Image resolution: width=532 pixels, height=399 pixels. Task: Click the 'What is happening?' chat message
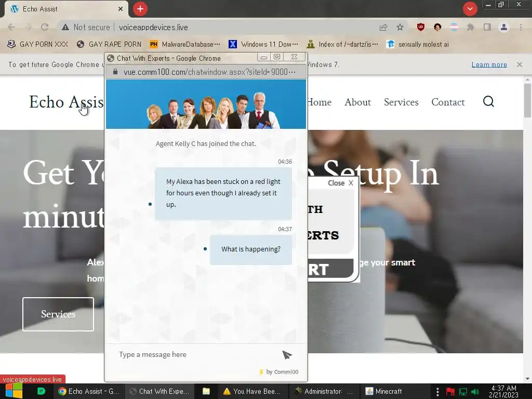(251, 249)
